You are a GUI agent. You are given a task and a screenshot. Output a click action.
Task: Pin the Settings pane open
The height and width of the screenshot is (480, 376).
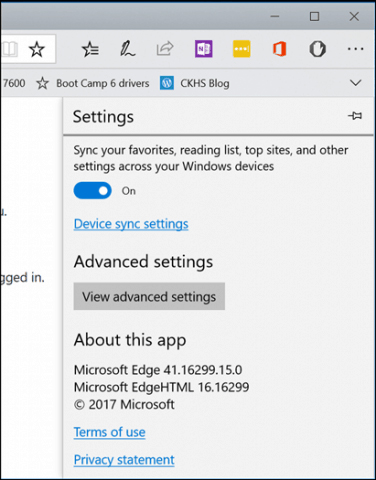point(355,116)
